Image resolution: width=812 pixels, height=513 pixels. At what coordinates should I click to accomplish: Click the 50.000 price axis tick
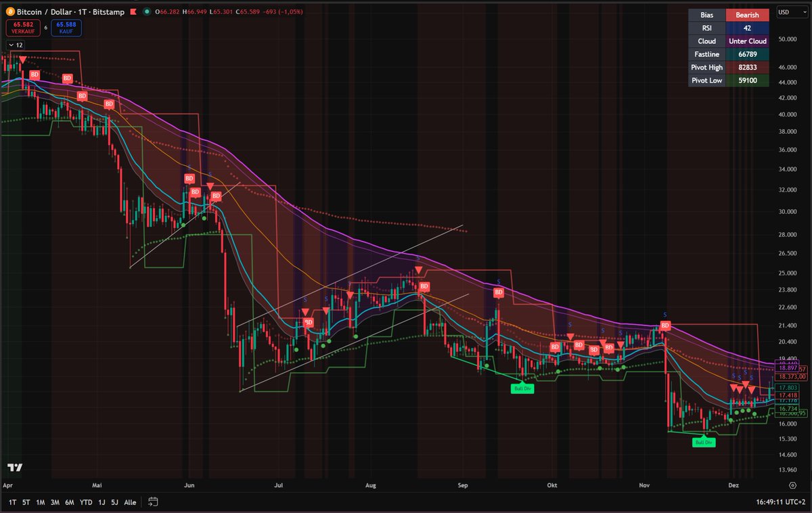tap(789, 39)
